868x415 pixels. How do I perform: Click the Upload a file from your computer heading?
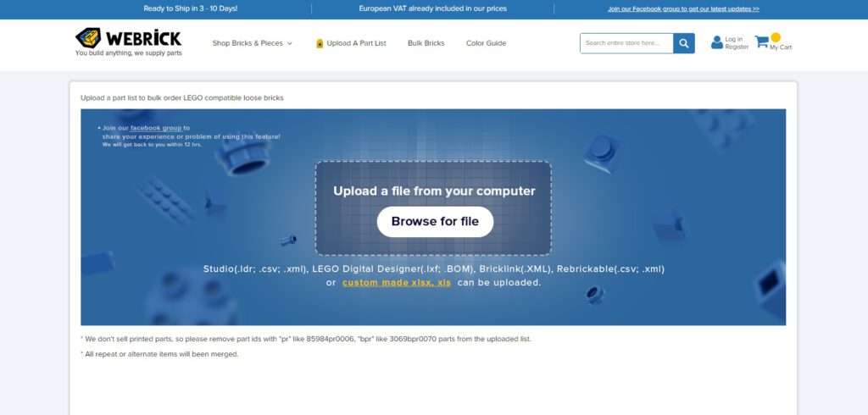coord(434,191)
